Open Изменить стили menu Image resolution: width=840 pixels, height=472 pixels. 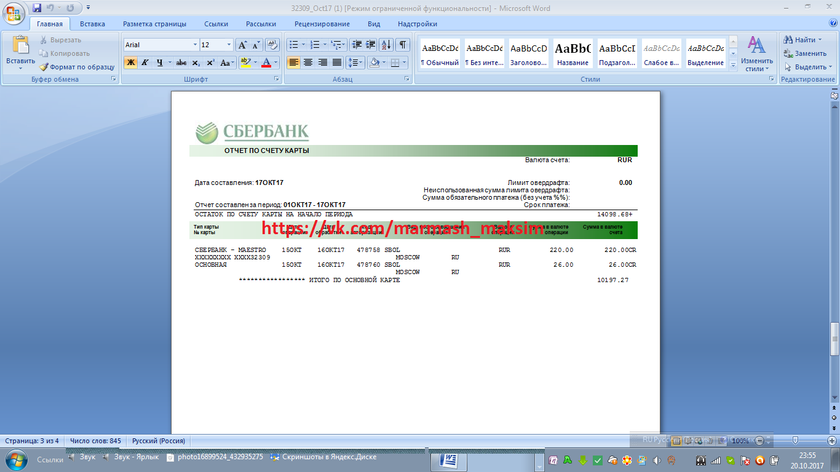click(756, 54)
